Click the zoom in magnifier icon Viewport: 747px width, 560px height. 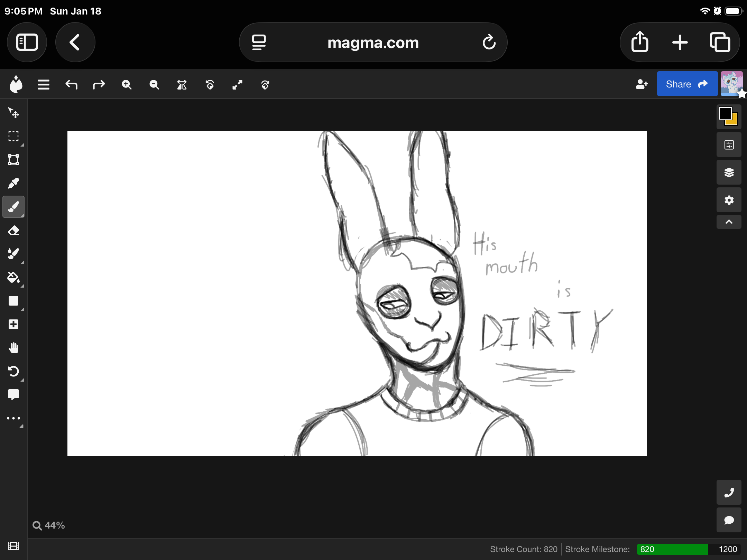[x=127, y=85]
